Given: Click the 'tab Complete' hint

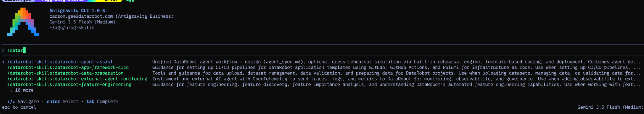Looking at the screenshot, I should 102,102.
